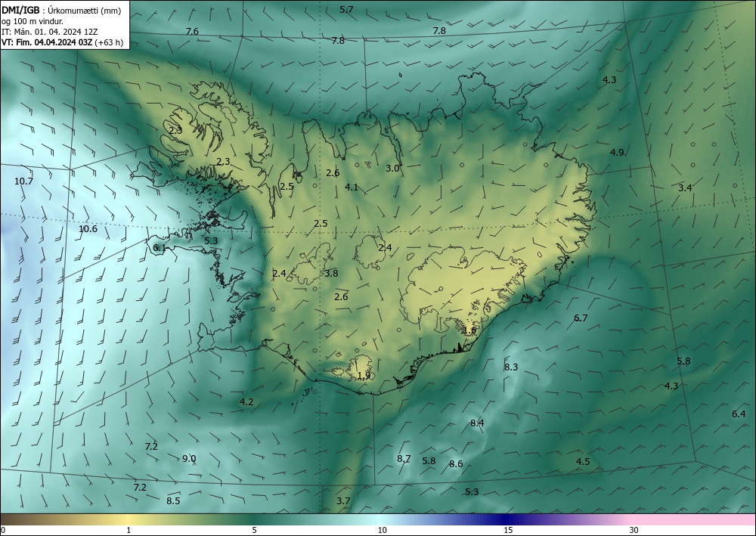Click the 1.9 value label
756x536 pixels.
(364, 376)
